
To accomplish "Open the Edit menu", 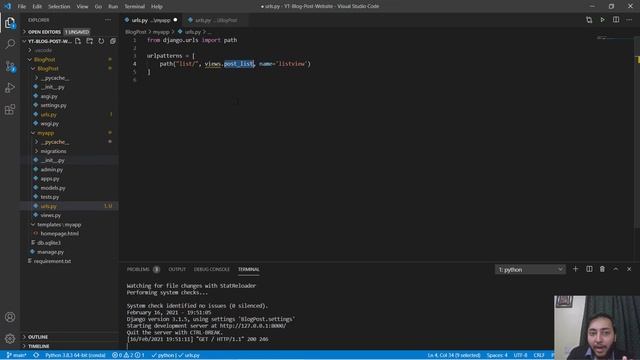I will pos(37,7).
